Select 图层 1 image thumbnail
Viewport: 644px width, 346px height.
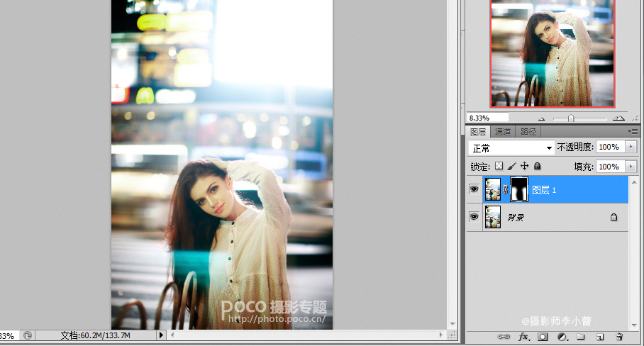coord(493,189)
